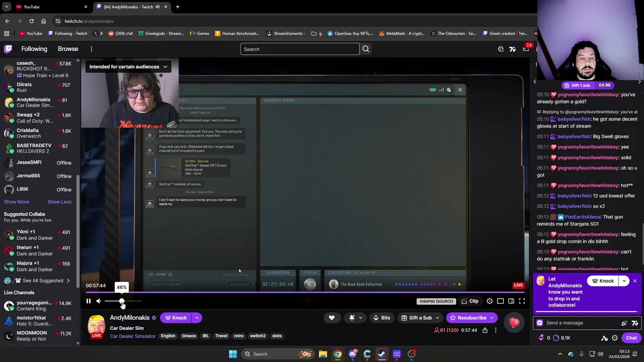Open the File Explorer taskbar icon
Image resolution: width=644 pixels, height=362 pixels.
point(323,354)
